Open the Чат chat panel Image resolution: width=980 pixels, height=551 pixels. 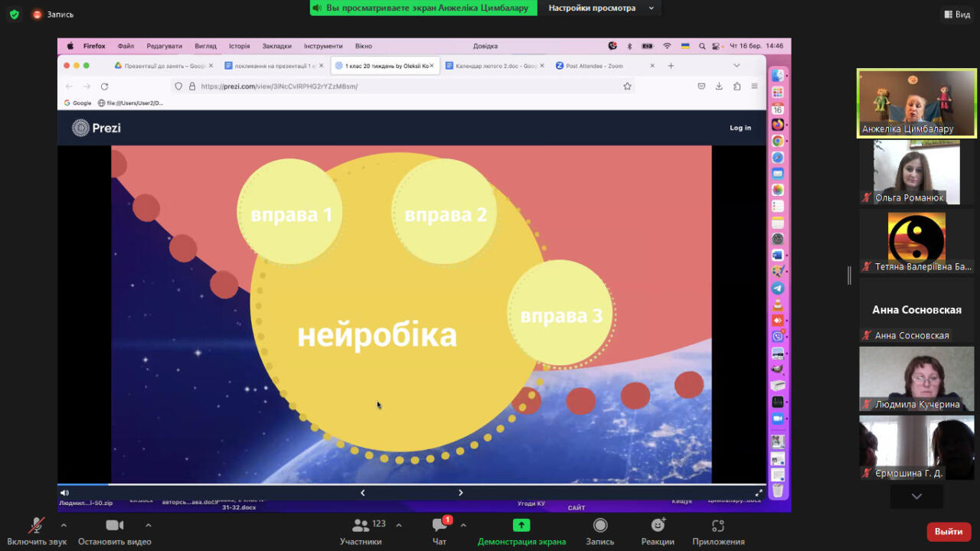439,531
